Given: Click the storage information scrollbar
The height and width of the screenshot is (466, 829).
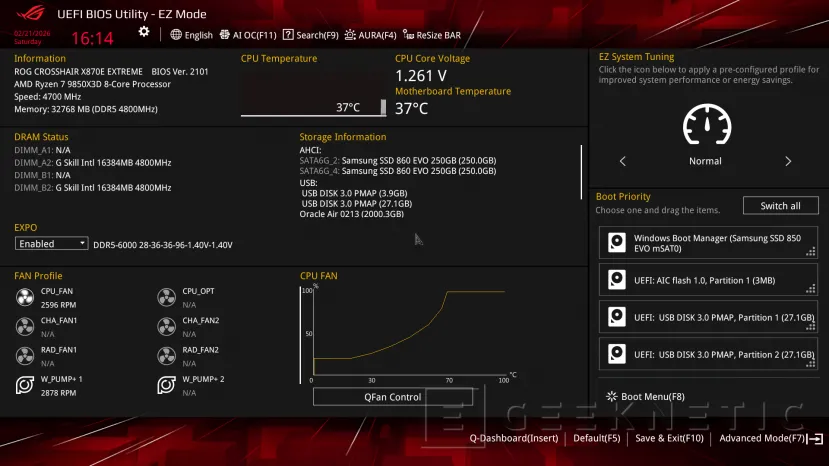Looking at the screenshot, I should (581, 172).
